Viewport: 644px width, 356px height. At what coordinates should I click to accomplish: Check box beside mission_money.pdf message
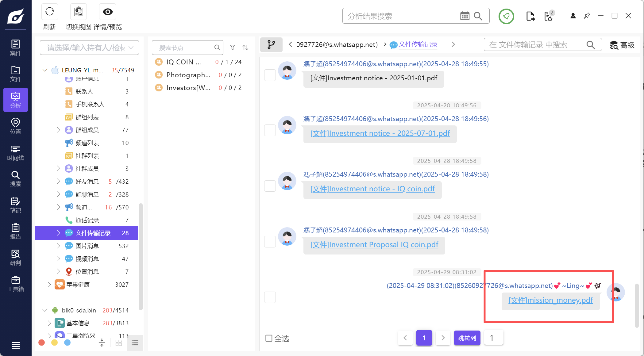(x=270, y=297)
